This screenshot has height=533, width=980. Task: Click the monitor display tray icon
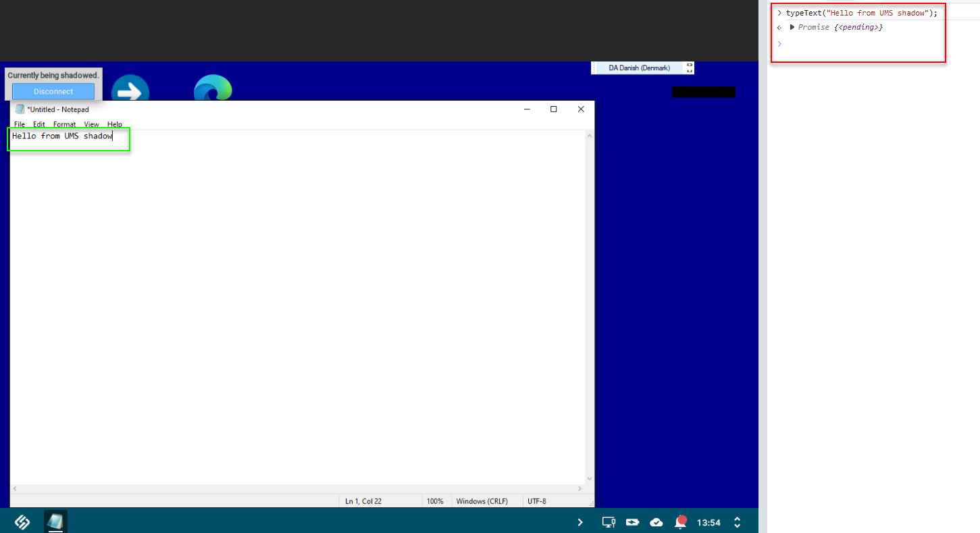pos(609,522)
